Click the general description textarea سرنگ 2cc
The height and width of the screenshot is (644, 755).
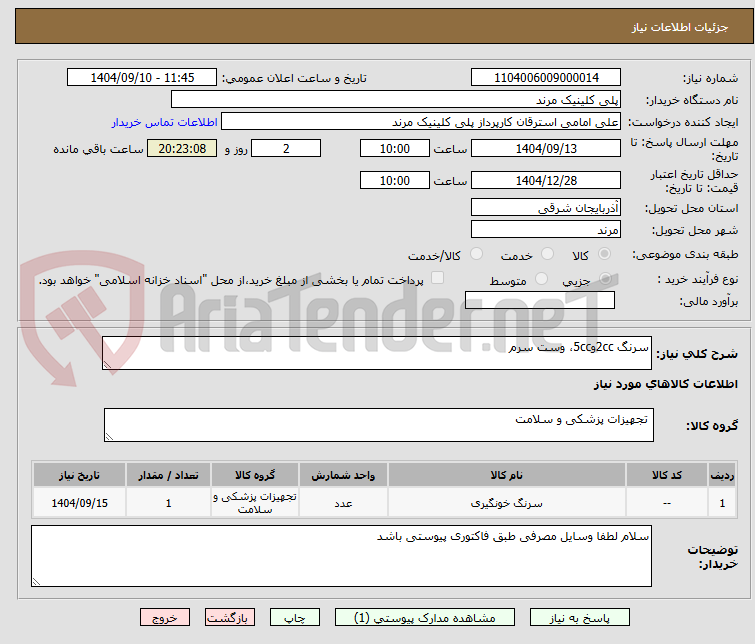[x=377, y=353]
